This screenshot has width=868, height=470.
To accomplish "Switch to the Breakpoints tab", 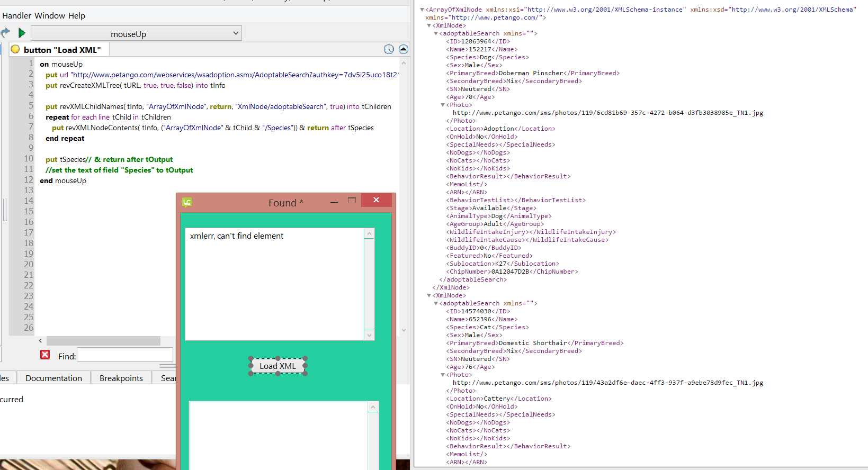I will pos(121,378).
